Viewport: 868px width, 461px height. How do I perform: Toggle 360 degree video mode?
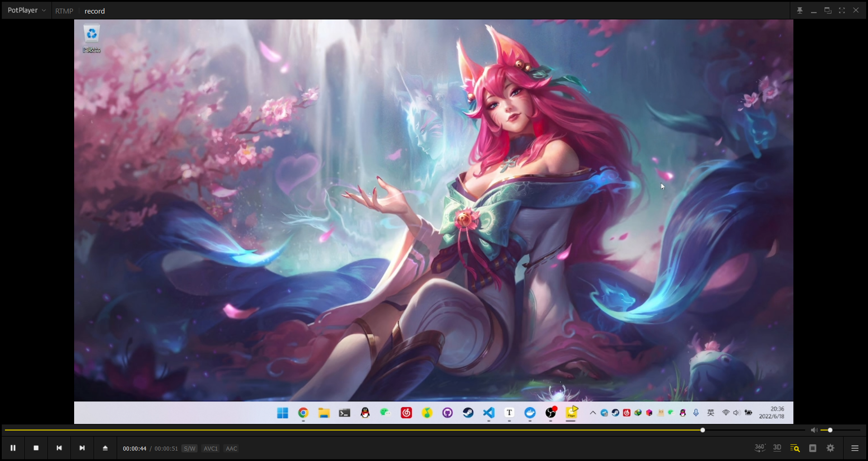click(x=760, y=448)
